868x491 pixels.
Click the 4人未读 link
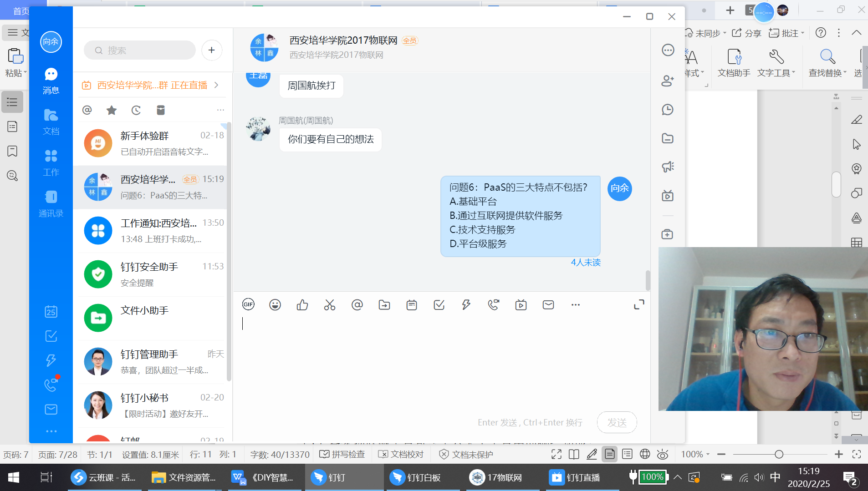pos(586,263)
